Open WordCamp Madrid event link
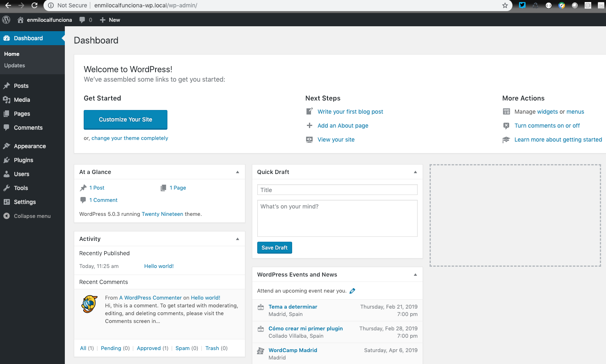 point(293,350)
